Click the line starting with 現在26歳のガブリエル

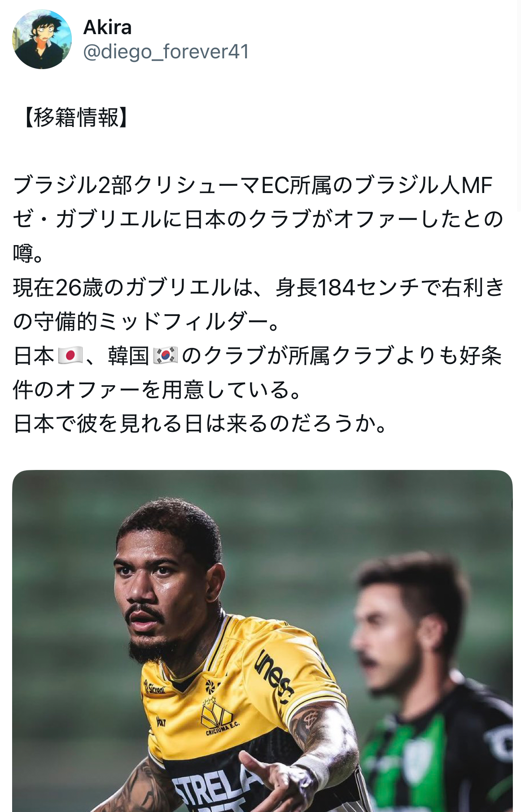259,288
